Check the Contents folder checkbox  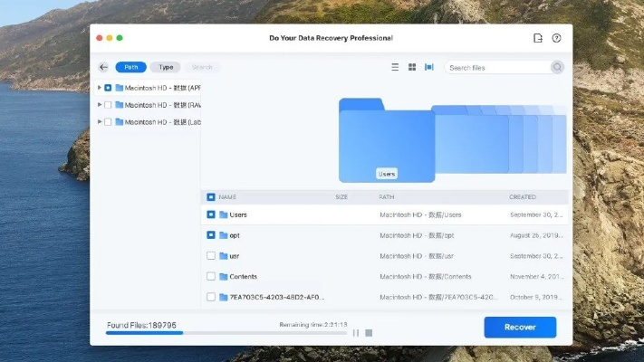[x=211, y=276]
